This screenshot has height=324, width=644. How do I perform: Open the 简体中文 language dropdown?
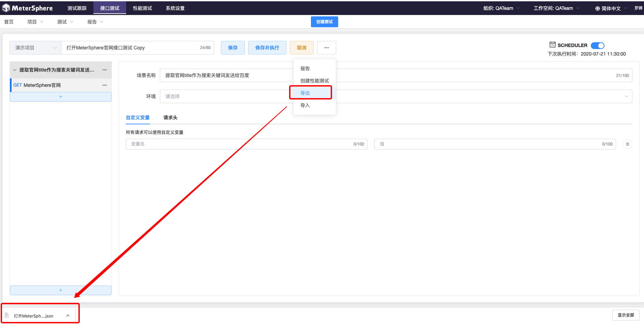[x=611, y=9]
